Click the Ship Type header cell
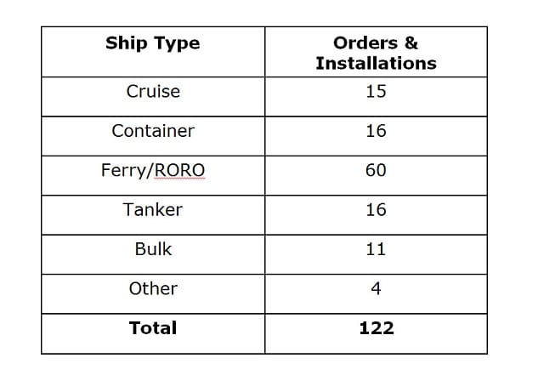Viewport: 544px width, 392px height. (x=153, y=52)
